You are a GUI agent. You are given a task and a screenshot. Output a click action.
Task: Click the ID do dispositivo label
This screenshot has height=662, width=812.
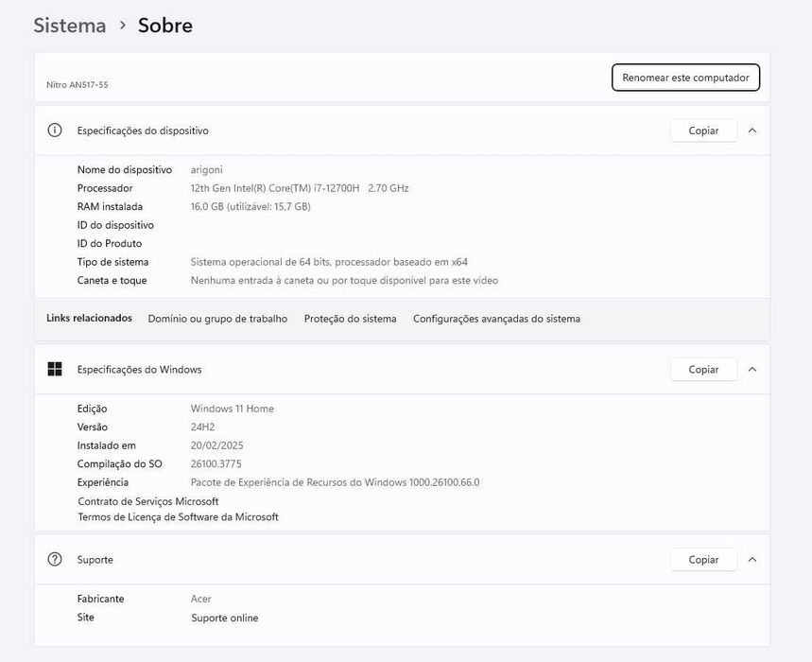click(115, 225)
